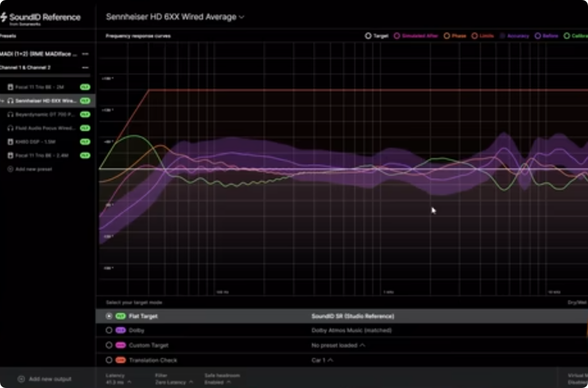
Task: Select the Translation Check radio button
Action: pos(109,360)
